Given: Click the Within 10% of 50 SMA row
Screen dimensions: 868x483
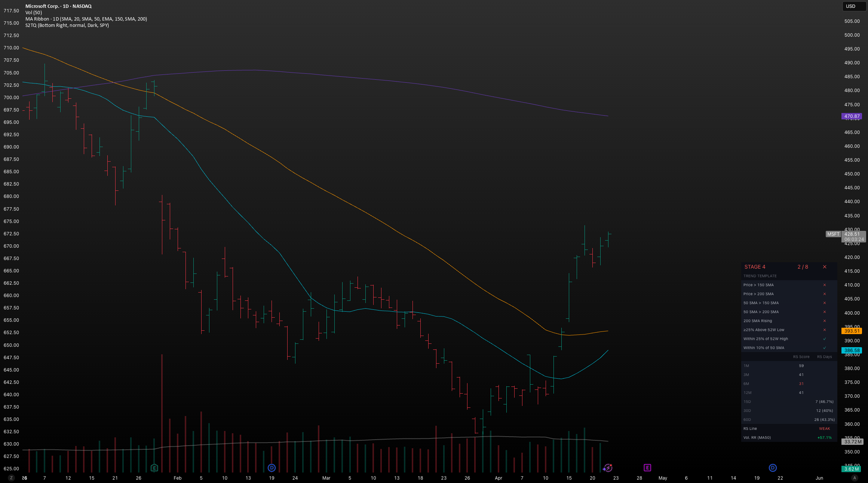Looking at the screenshot, I should coord(789,348).
